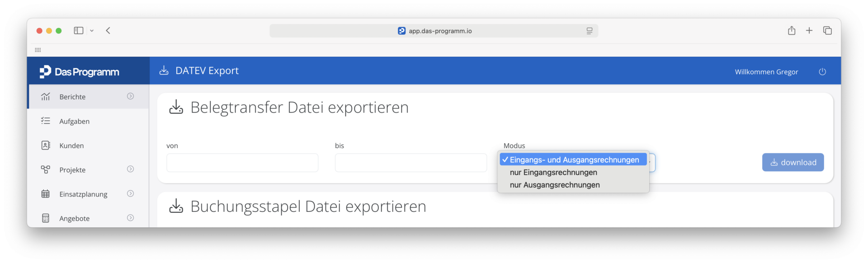Click the Berichte chart icon

pyautogui.click(x=46, y=96)
